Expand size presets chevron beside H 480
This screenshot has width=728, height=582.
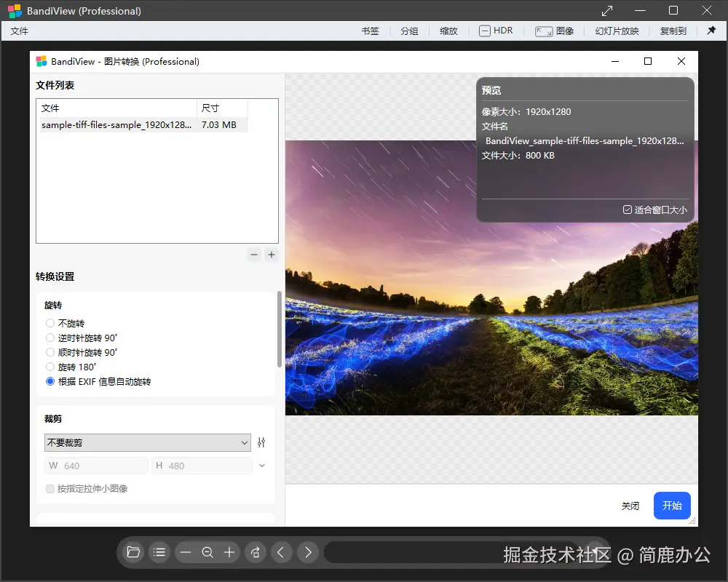coord(262,466)
